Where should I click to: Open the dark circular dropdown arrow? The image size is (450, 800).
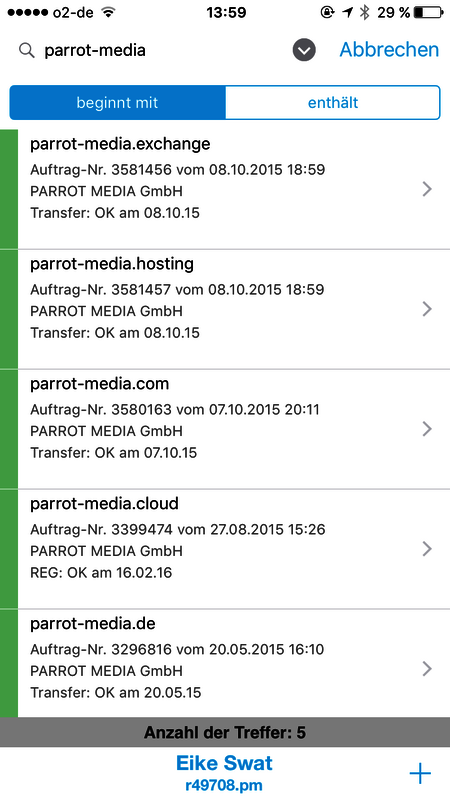click(304, 51)
